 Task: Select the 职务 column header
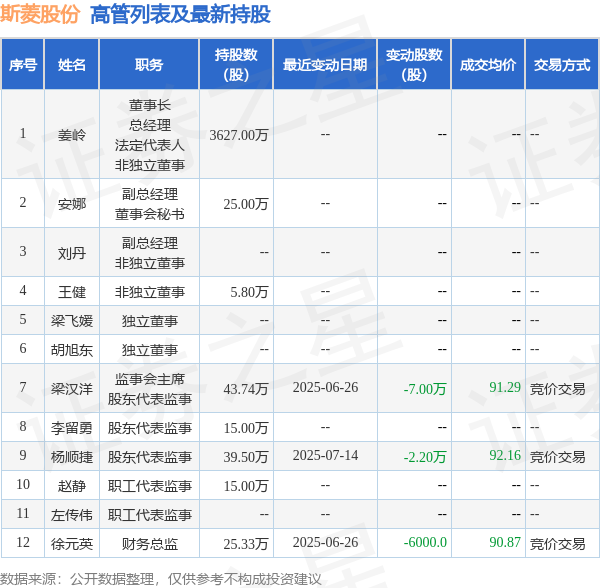point(149,65)
